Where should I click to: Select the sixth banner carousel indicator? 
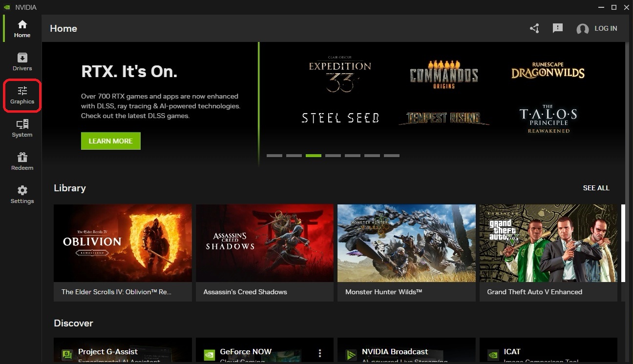[x=372, y=156]
